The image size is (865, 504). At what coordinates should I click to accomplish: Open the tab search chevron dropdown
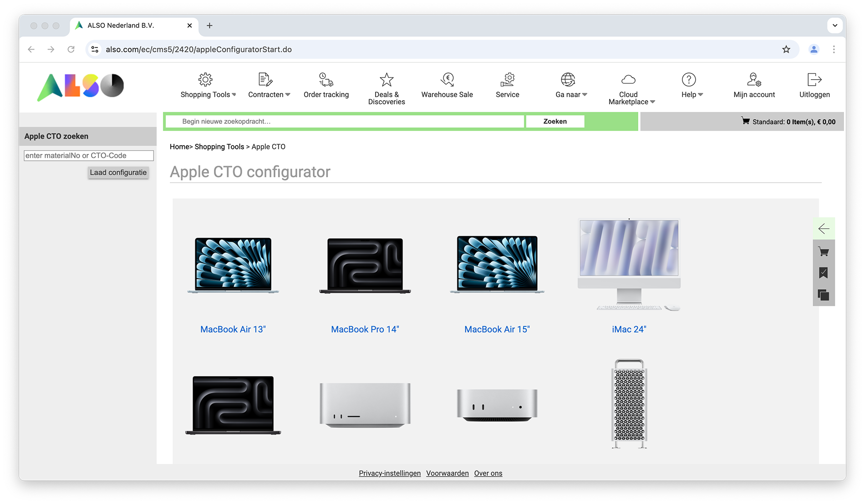point(835,25)
